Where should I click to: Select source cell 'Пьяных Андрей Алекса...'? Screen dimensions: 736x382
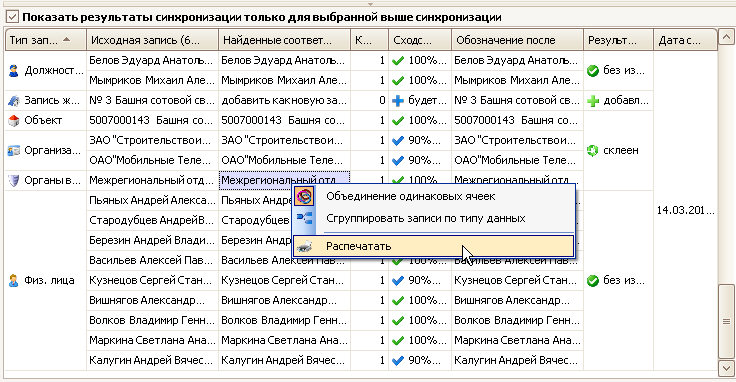(x=153, y=200)
